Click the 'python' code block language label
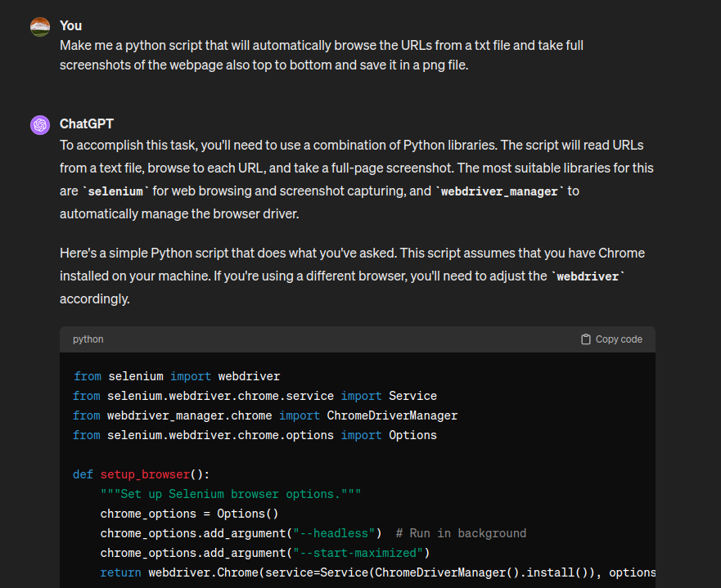This screenshot has height=588, width=721. 88,339
